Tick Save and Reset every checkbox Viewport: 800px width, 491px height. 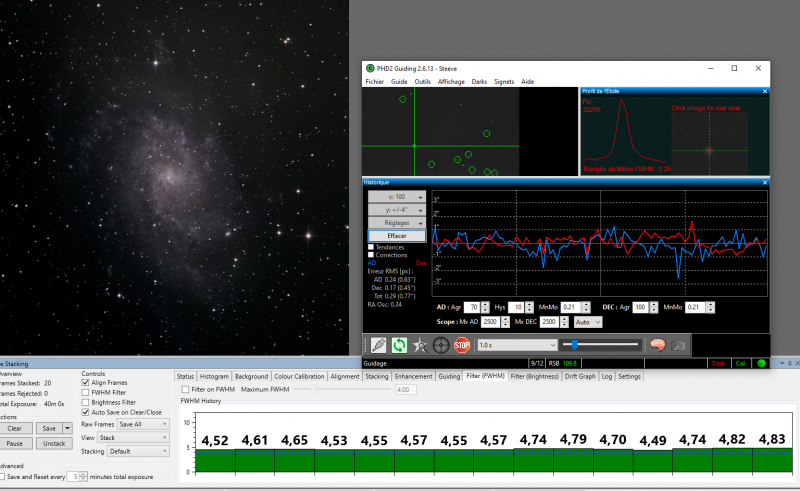2,477
